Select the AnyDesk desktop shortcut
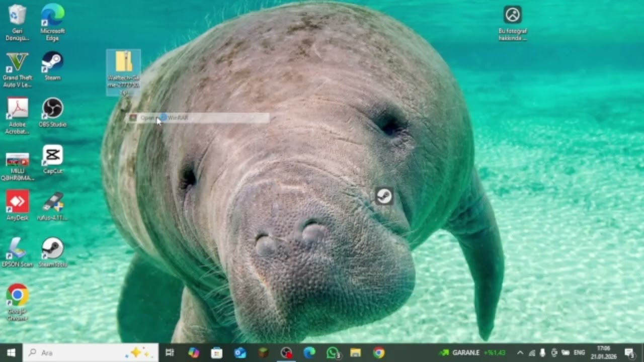The image size is (644, 362). coord(18,206)
